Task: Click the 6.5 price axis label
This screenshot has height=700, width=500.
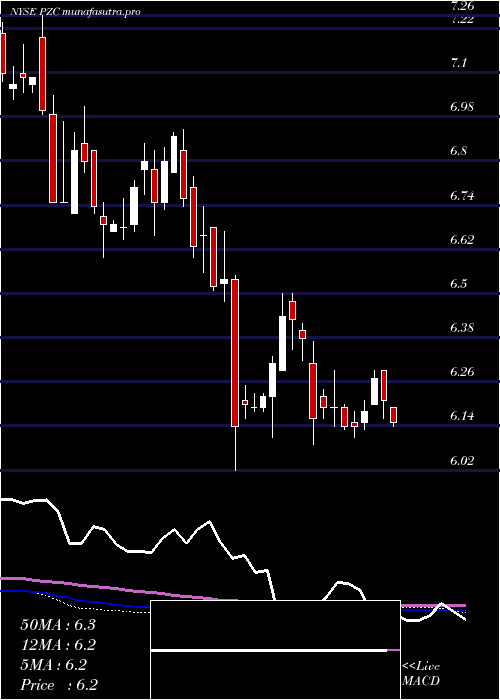Action: (x=458, y=283)
